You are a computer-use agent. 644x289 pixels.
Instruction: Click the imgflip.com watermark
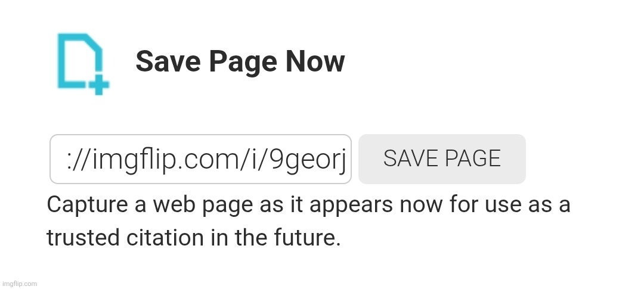pyautogui.click(x=19, y=284)
